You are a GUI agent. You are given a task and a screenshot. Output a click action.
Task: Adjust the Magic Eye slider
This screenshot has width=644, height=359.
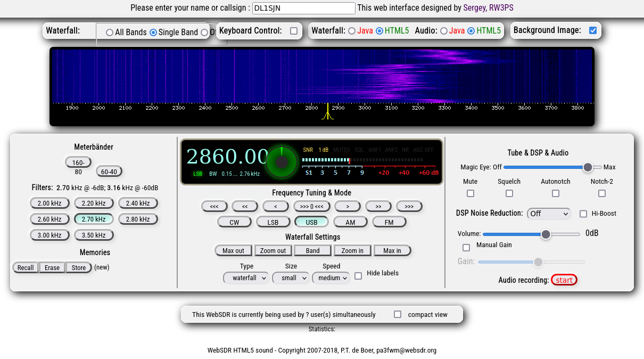[552, 167]
